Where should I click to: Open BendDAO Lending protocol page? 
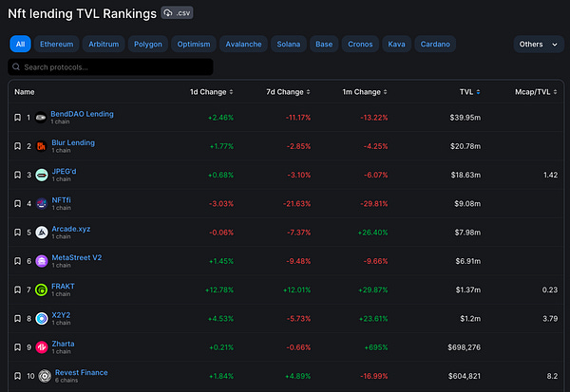pos(82,114)
